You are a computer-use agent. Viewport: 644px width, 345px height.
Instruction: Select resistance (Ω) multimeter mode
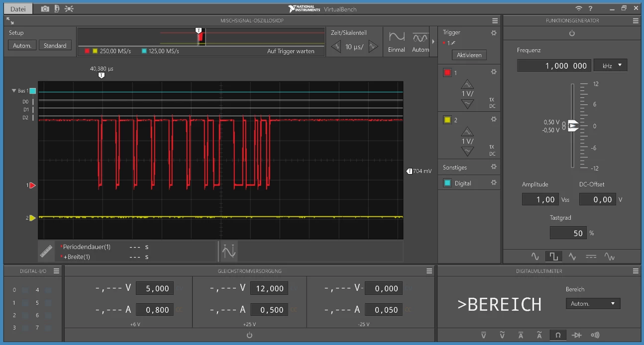558,335
